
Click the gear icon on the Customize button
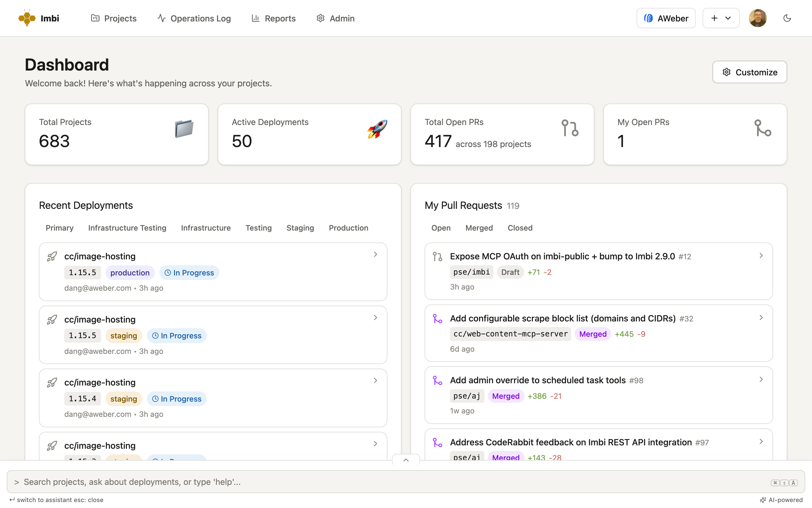pos(727,72)
